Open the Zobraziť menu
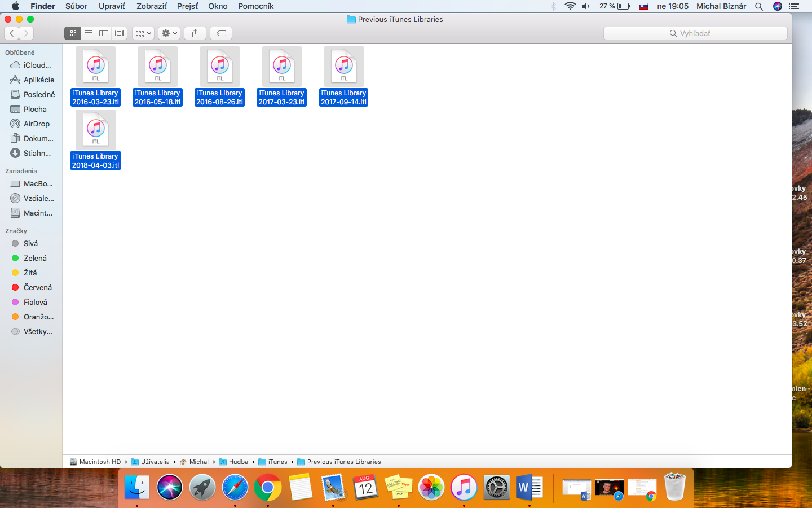 (152, 6)
